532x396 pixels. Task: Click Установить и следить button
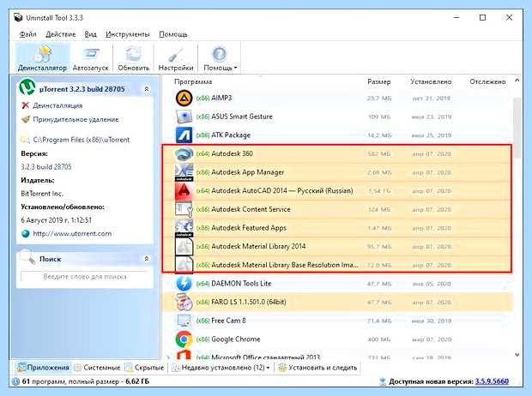(x=317, y=368)
